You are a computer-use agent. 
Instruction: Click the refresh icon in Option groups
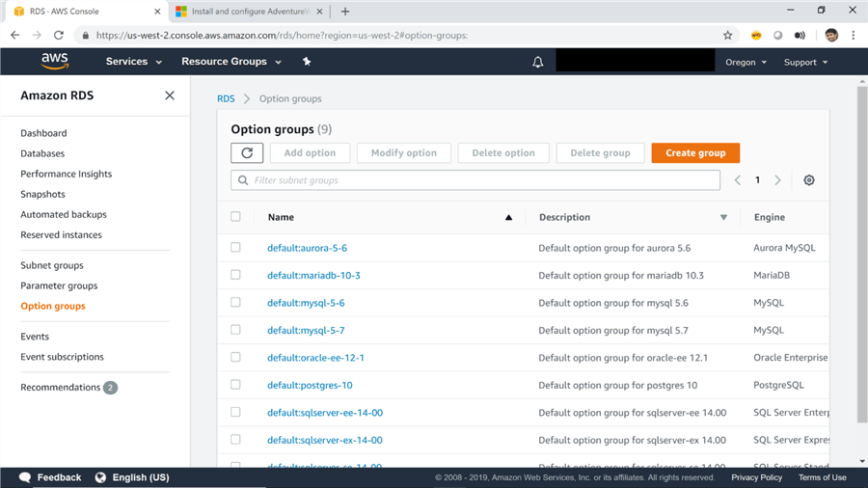click(x=247, y=153)
